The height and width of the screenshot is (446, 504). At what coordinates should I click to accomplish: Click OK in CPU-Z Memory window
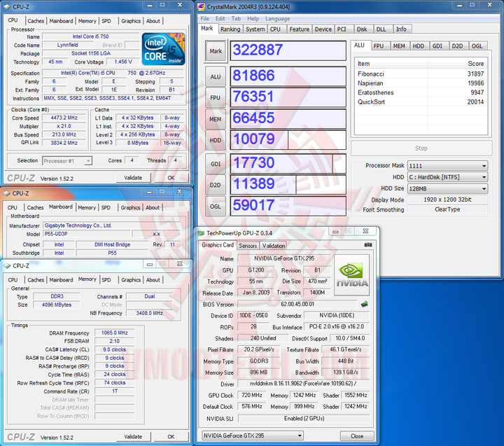coord(171,437)
